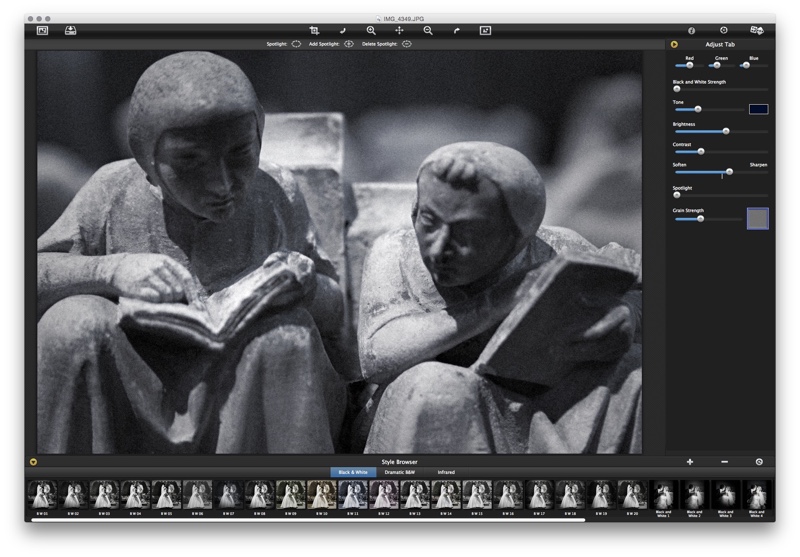The width and height of the screenshot is (800, 557).
Task: Click the circular icon right of Style Browser minus
Action: 759,462
